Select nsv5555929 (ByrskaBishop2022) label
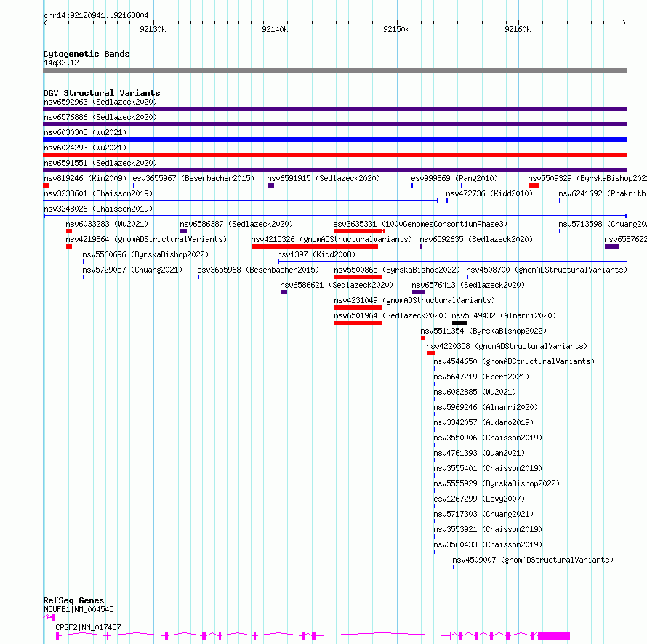The height and width of the screenshot is (644, 647). point(497,483)
